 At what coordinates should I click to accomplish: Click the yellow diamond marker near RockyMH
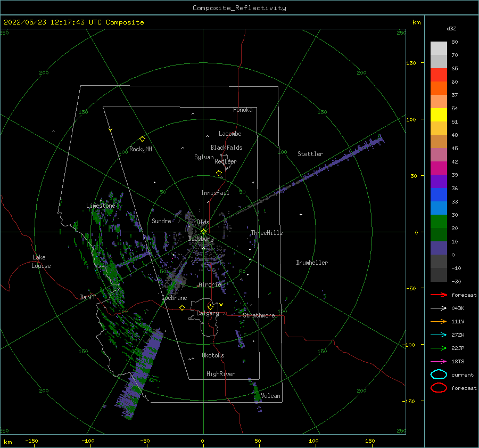(142, 139)
